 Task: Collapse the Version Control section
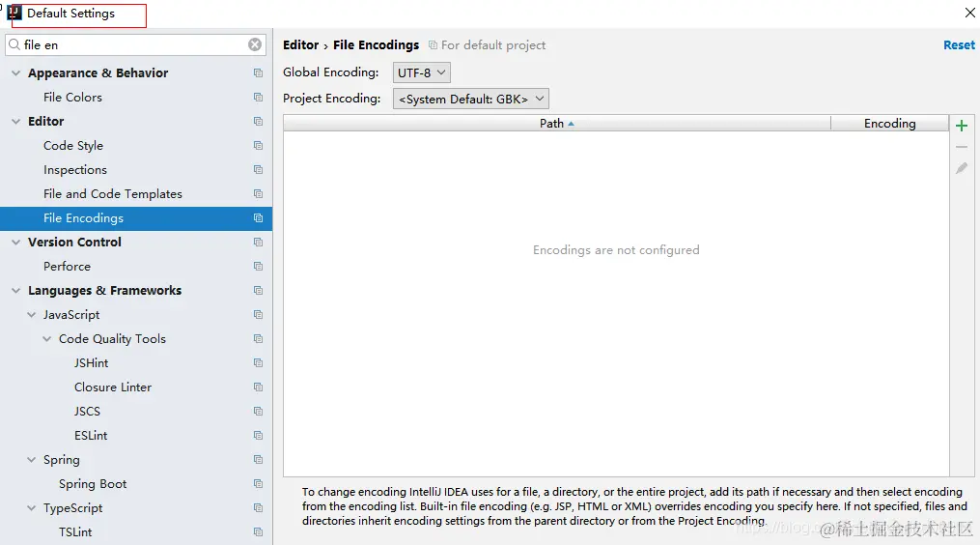click(x=15, y=243)
